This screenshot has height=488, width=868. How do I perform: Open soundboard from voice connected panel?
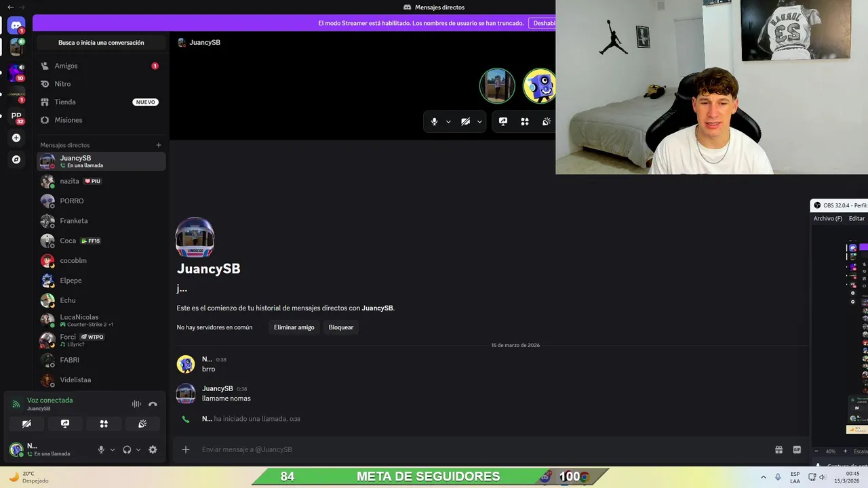pos(142,424)
